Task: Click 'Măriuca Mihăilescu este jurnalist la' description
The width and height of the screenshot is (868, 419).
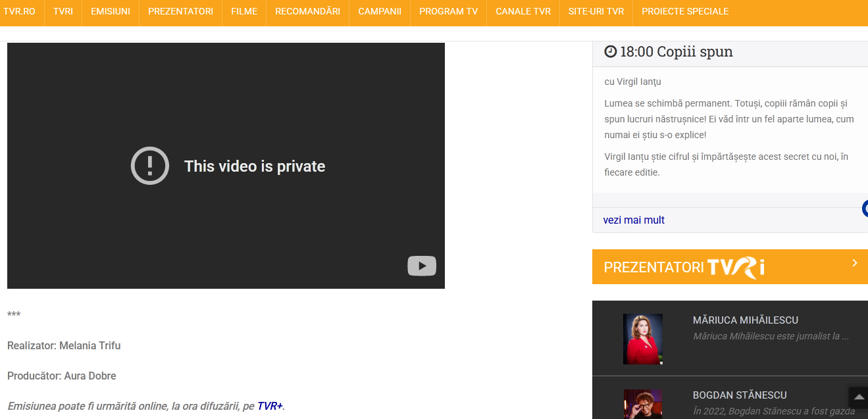Action: (771, 336)
